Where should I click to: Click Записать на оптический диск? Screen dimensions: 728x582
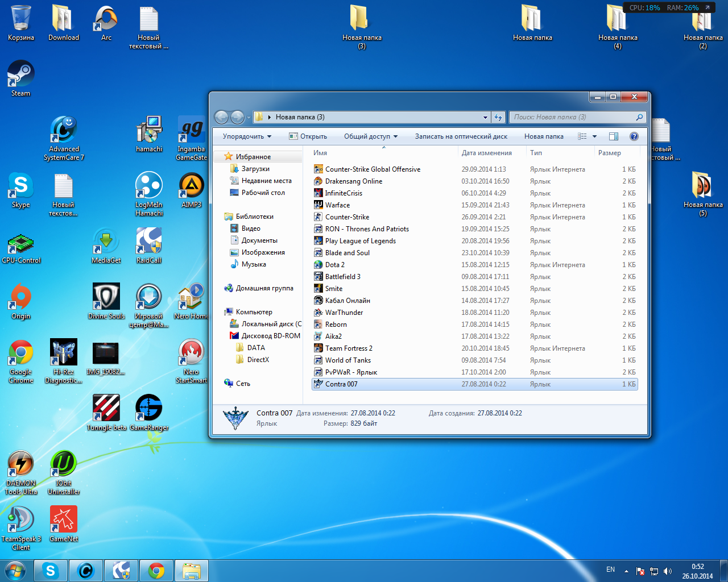[461, 136]
